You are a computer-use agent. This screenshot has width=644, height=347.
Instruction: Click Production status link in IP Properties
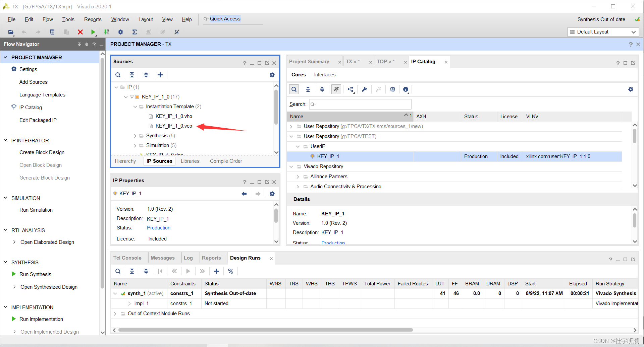159,228
